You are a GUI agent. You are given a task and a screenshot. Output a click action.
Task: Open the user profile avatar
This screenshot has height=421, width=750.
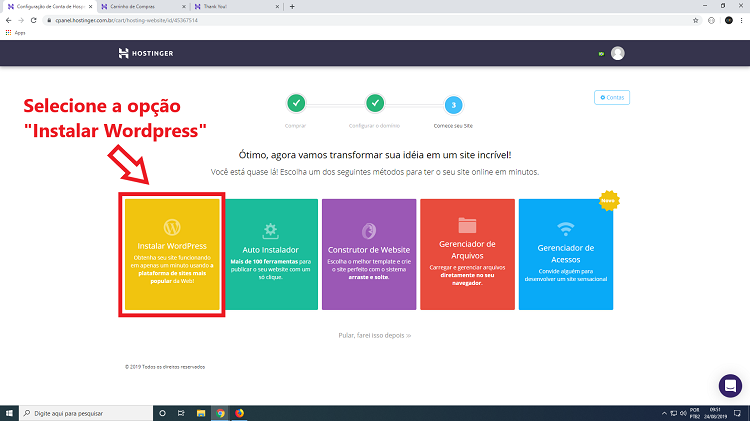click(x=618, y=53)
